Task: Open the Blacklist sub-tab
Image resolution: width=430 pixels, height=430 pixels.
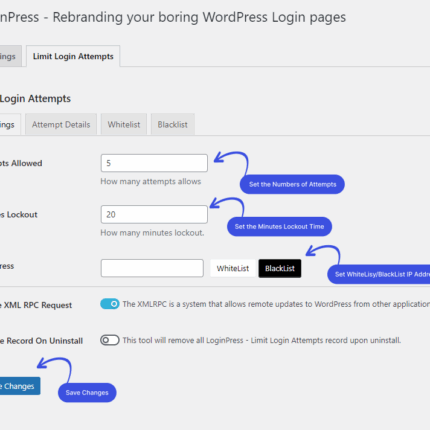Action: tap(172, 125)
